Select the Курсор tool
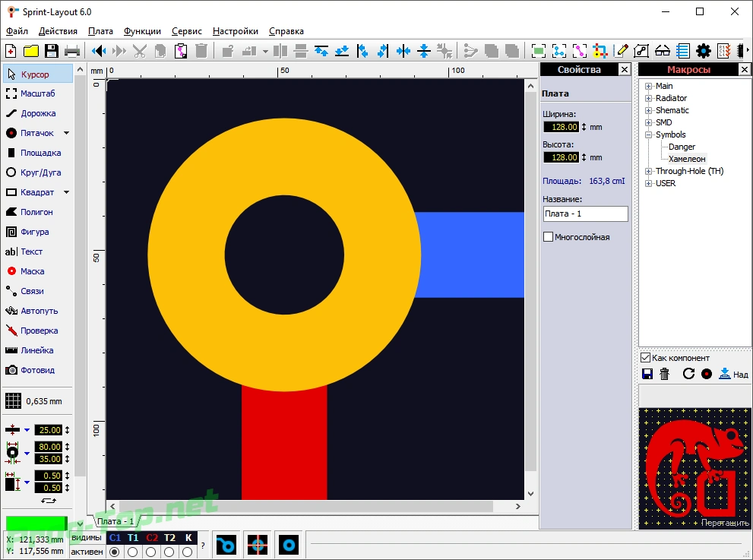The height and width of the screenshot is (560, 753). [38, 74]
